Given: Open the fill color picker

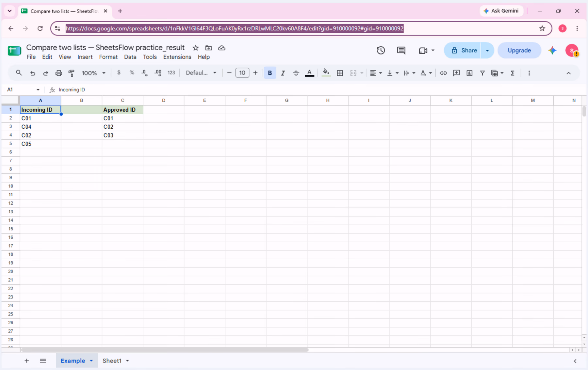Looking at the screenshot, I should pos(326,73).
